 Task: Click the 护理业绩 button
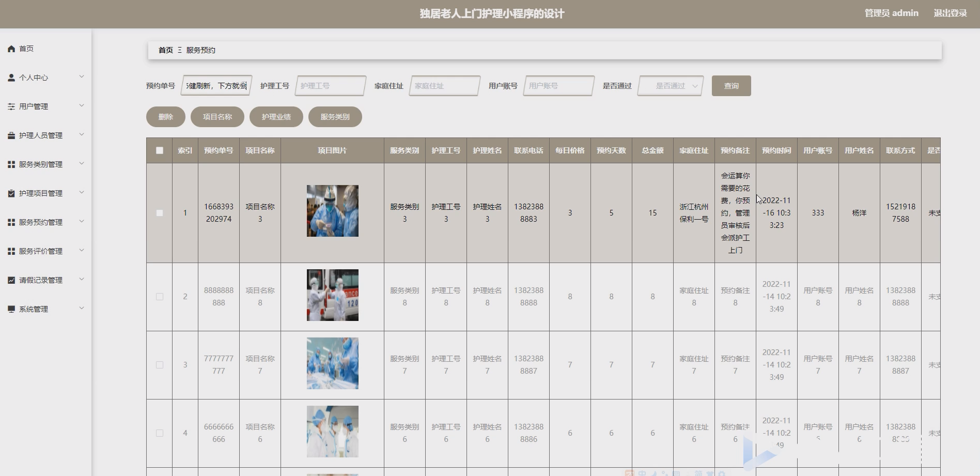tap(276, 117)
